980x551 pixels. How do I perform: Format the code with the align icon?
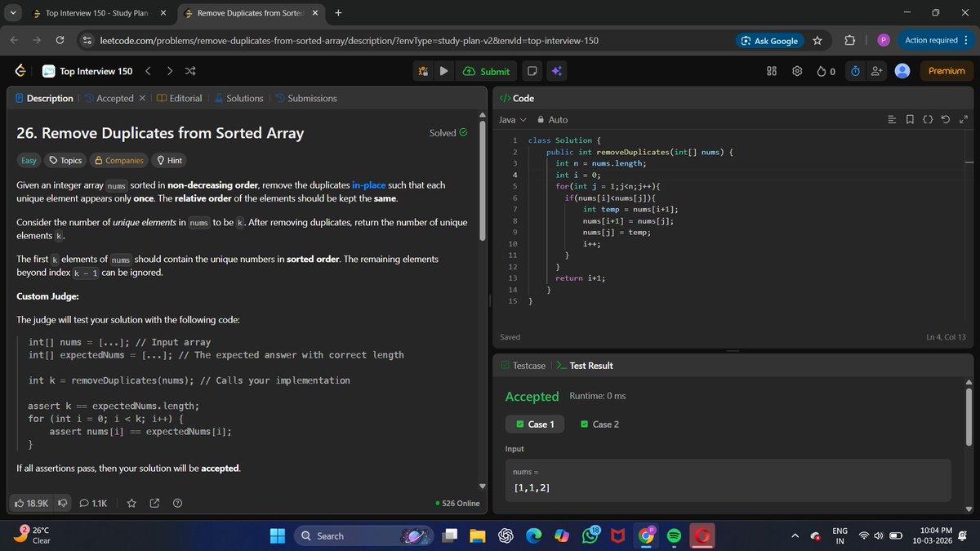click(x=892, y=120)
